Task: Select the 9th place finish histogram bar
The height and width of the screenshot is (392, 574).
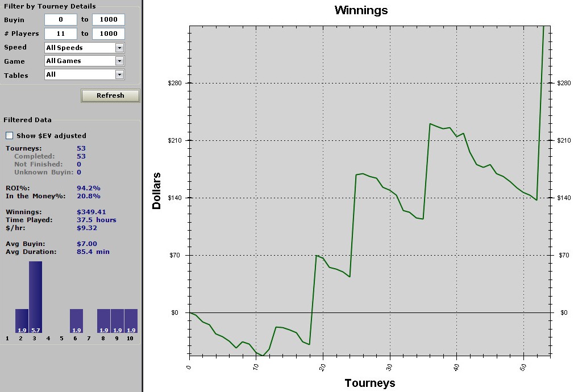Action: click(117, 320)
